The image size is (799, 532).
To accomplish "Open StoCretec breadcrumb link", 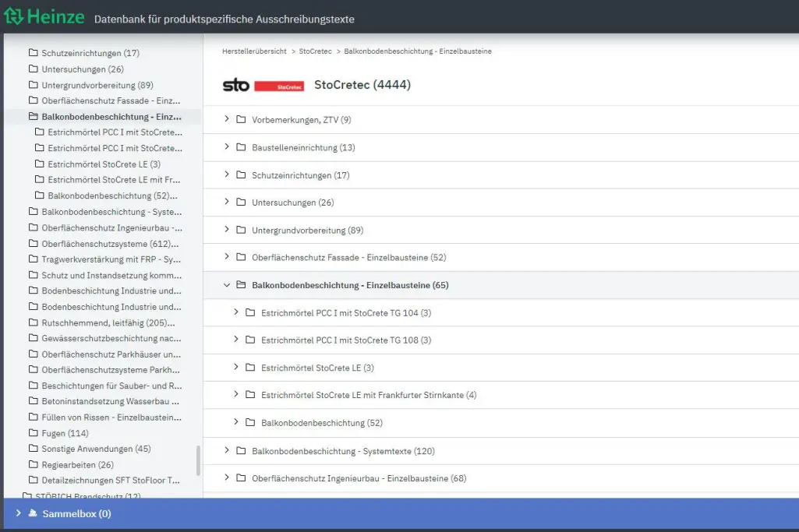I will point(315,51).
